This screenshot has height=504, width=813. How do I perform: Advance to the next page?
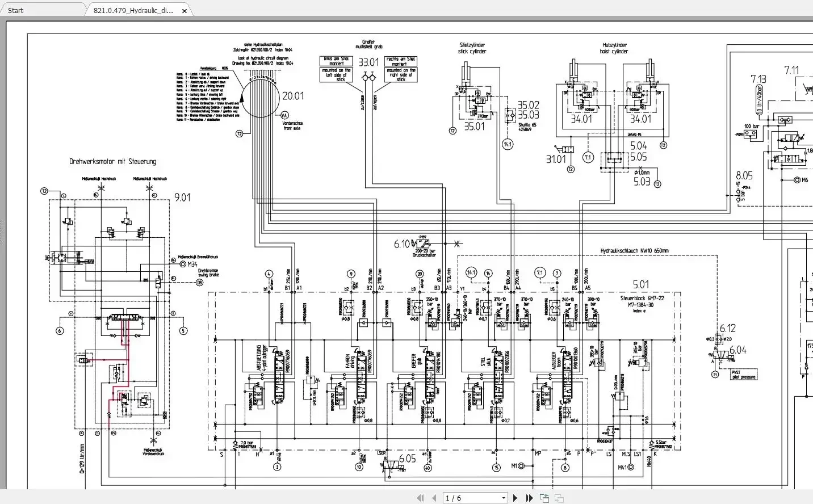click(x=515, y=498)
